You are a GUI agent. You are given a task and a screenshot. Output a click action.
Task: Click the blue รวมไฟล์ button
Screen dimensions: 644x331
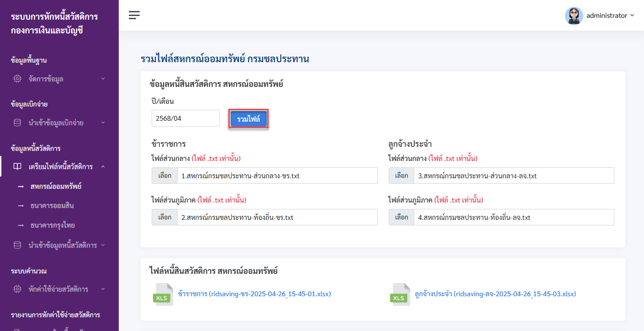pos(248,119)
